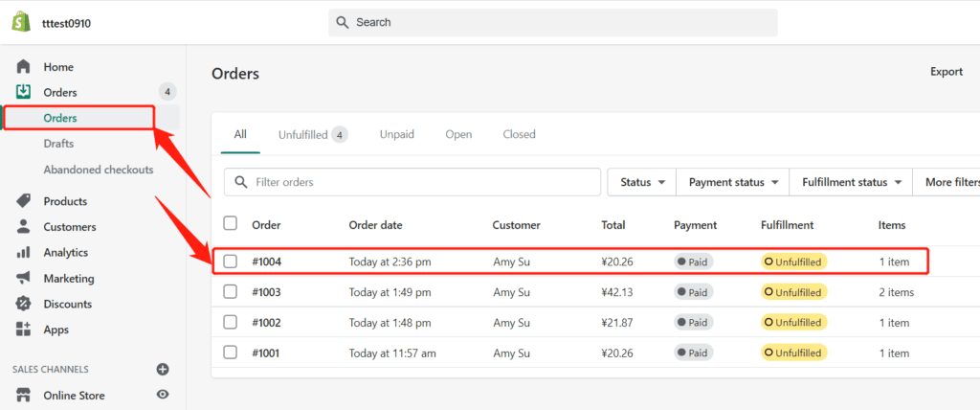Click the Export button
The width and height of the screenshot is (980, 410).
click(x=946, y=72)
